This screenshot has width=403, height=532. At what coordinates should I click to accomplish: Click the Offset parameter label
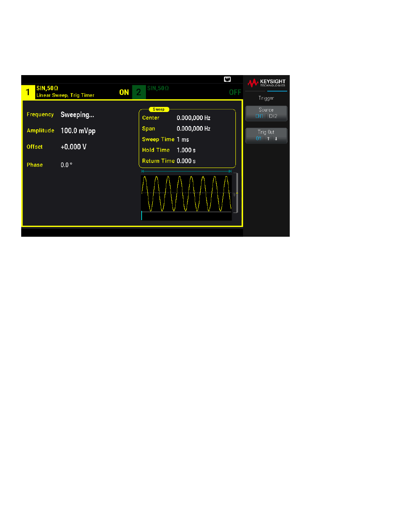pos(35,147)
